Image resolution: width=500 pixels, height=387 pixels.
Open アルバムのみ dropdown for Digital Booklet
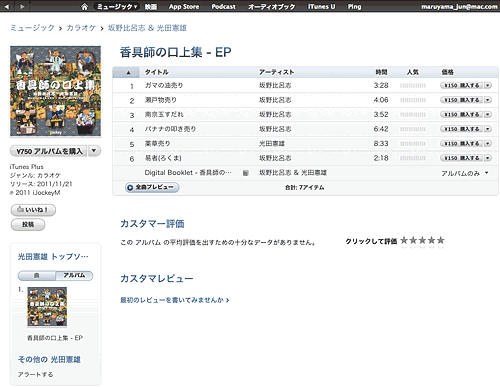465,173
